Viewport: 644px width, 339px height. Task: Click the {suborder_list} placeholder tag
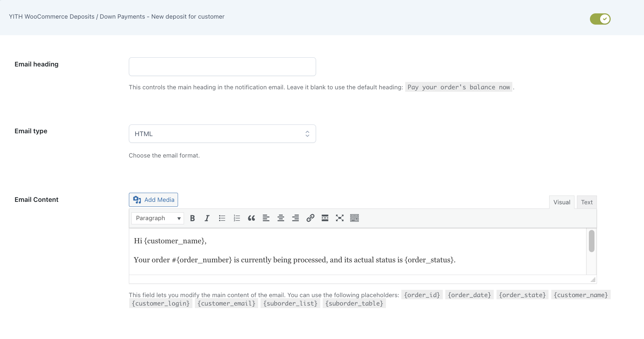pyautogui.click(x=290, y=303)
